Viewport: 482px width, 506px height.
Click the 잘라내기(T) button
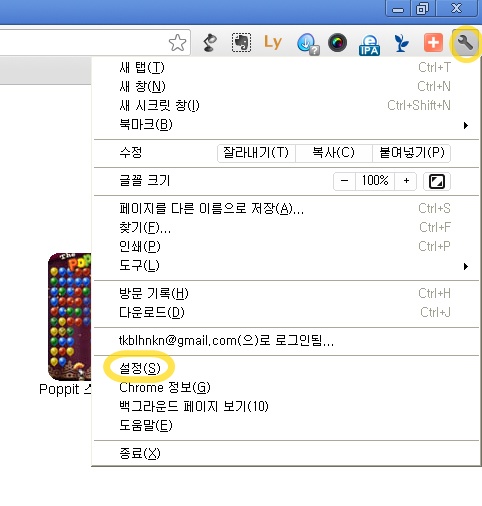256,153
